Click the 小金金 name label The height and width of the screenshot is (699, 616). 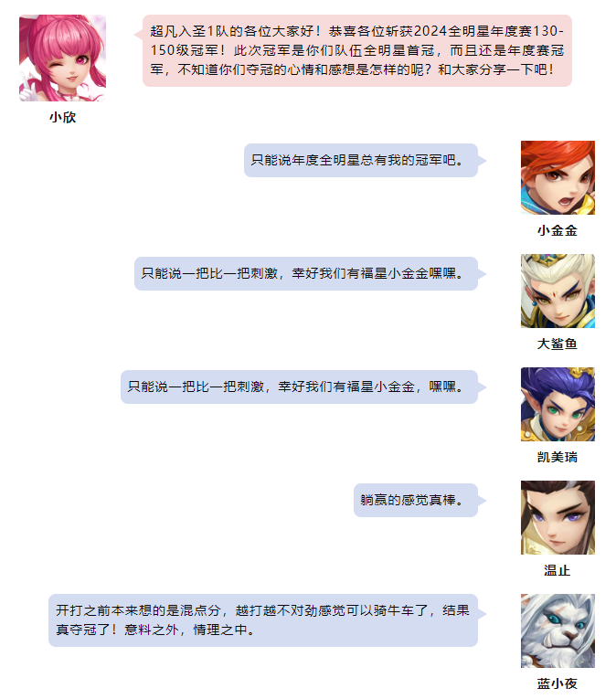(558, 230)
